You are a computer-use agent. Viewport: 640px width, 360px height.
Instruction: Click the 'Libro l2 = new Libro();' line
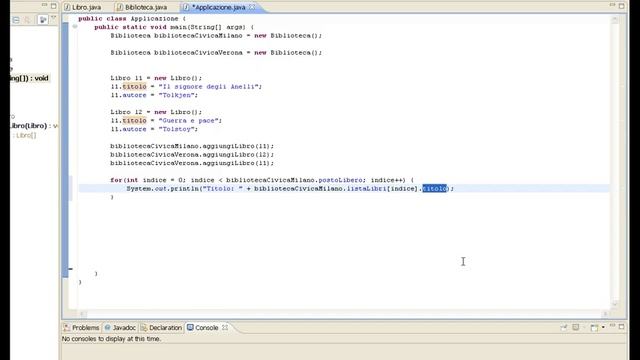click(x=156, y=112)
